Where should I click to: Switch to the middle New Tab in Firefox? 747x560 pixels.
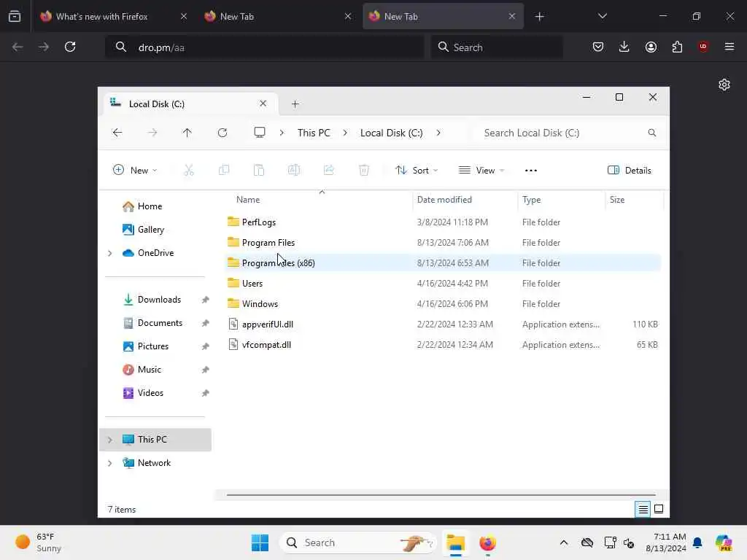pyautogui.click(x=276, y=17)
